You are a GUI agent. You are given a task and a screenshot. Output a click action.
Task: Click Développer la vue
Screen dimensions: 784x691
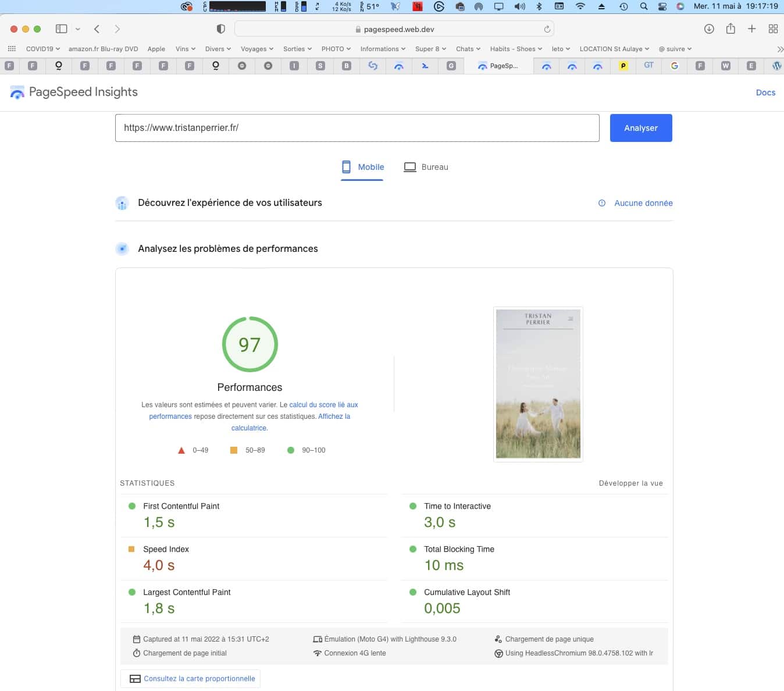click(630, 483)
